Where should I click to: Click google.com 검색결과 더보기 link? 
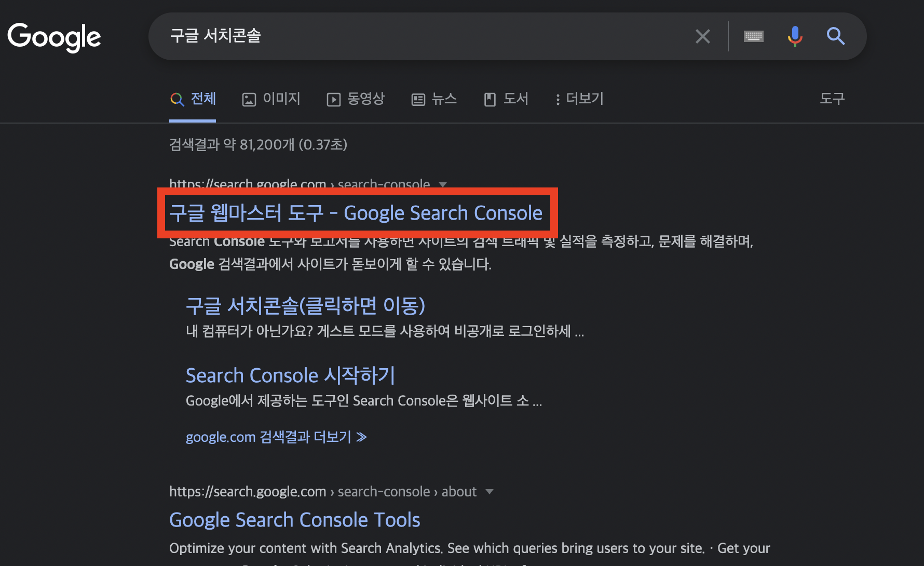(x=276, y=437)
